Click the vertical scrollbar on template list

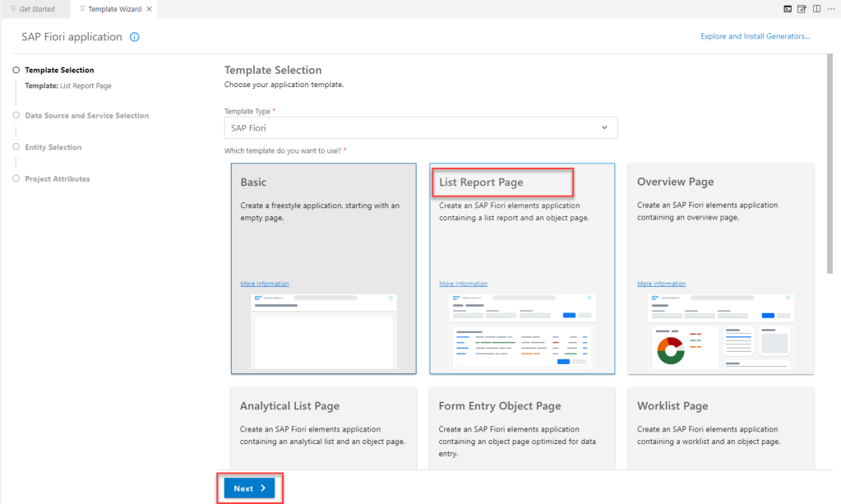point(829,164)
